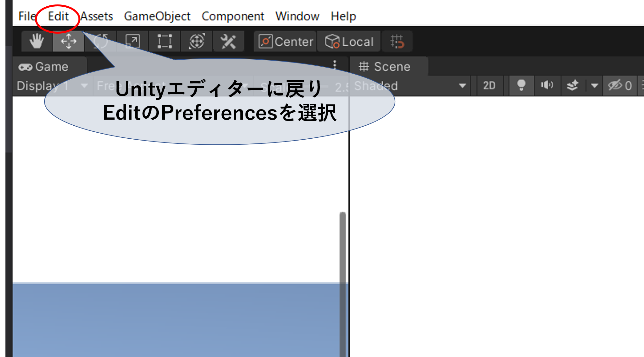Click the Game view vertical scrollbar
Image resolution: width=644 pixels, height=357 pixels.
point(343,284)
